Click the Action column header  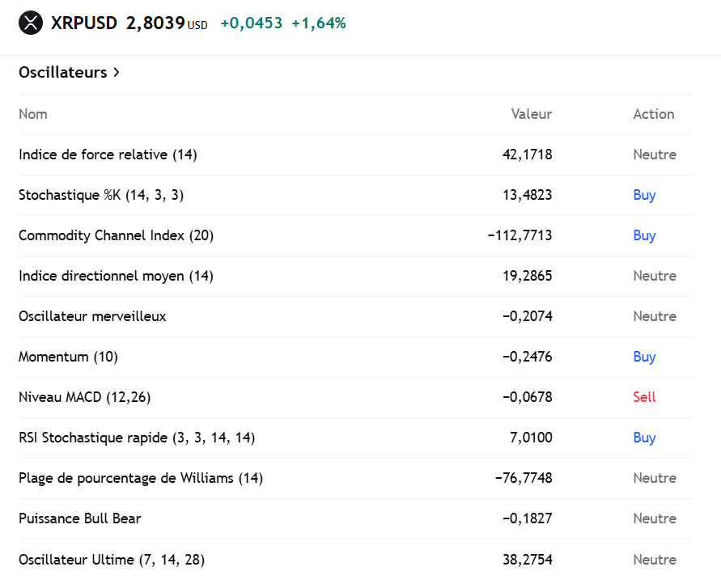653,114
